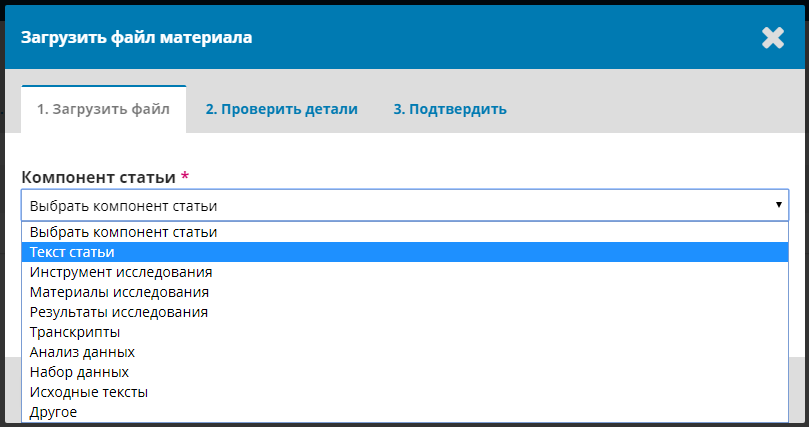Click the 'Компонент статьи' field label
Image resolution: width=809 pixels, height=427 pixels.
(x=98, y=177)
